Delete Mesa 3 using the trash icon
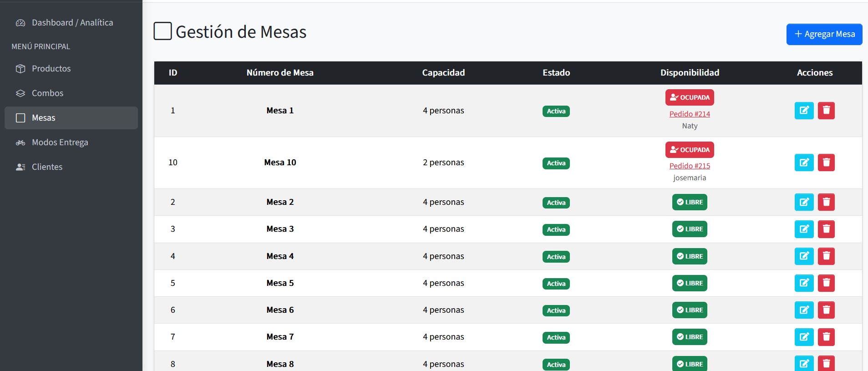Image resolution: width=868 pixels, height=371 pixels. coord(826,229)
